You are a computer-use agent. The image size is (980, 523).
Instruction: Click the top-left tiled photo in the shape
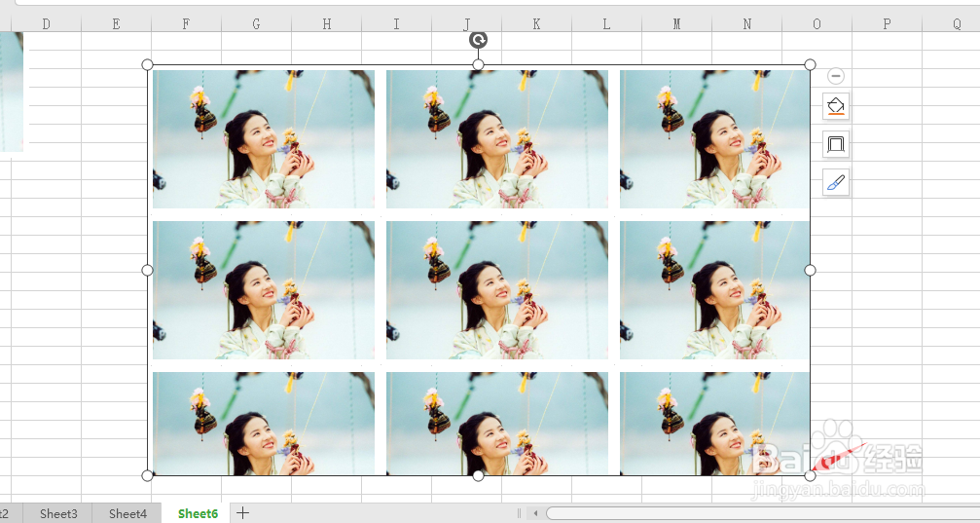264,139
